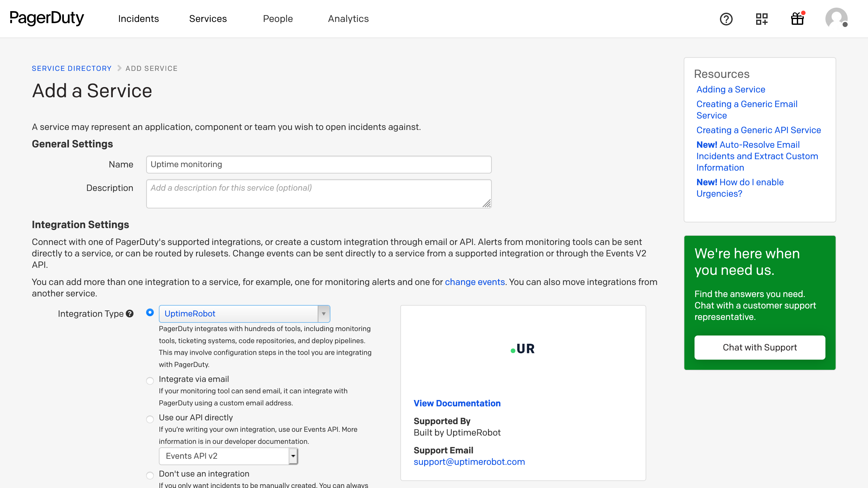Click the Chat with Support button

click(x=760, y=348)
